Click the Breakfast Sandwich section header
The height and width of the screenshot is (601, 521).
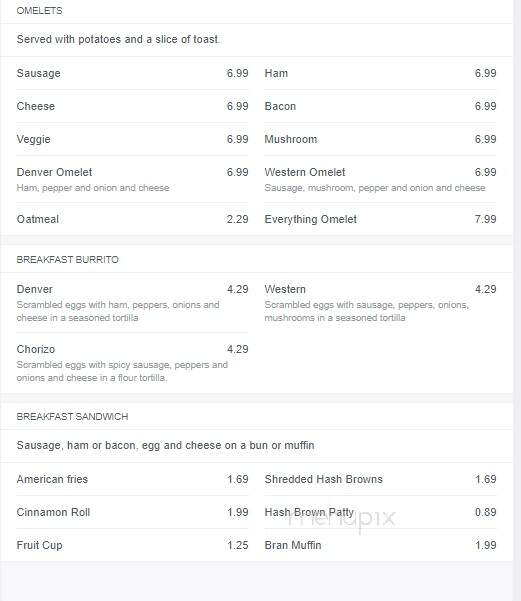[72, 417]
